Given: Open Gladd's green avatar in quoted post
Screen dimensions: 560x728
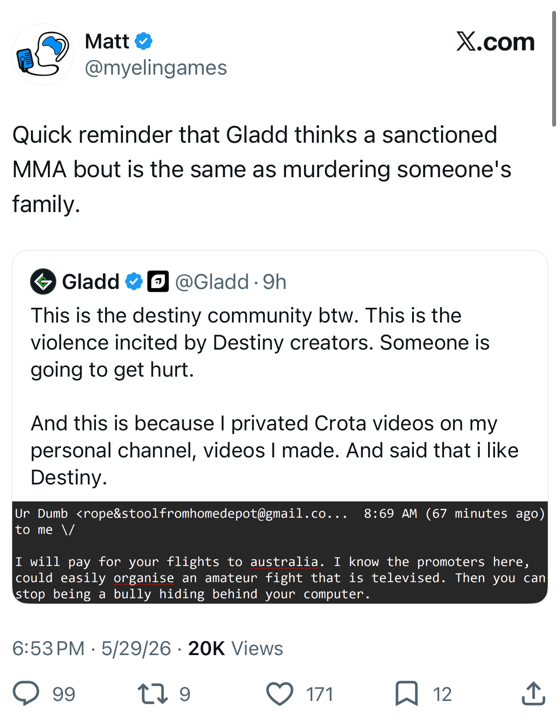Looking at the screenshot, I should (x=43, y=282).
